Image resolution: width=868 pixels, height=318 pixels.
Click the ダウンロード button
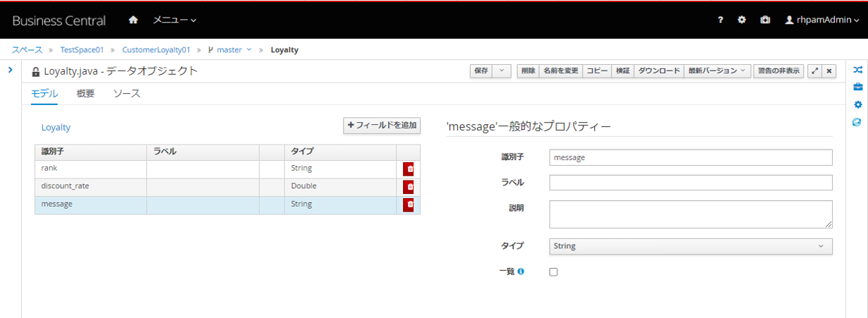pyautogui.click(x=659, y=71)
